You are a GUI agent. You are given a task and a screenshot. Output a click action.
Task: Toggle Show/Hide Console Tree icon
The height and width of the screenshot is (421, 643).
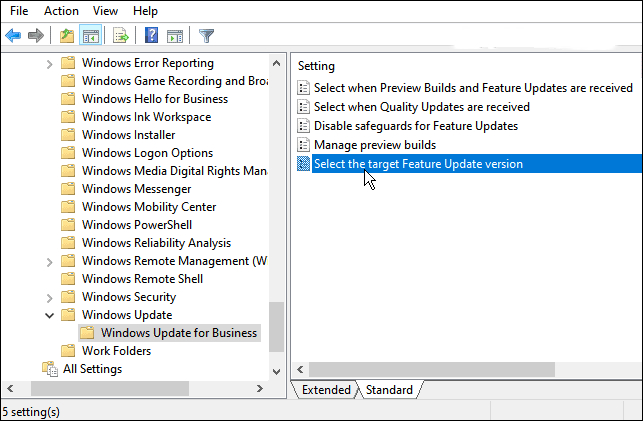90,36
